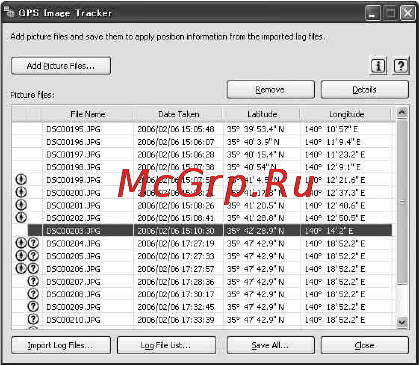Click Import Log Files button

click(61, 345)
